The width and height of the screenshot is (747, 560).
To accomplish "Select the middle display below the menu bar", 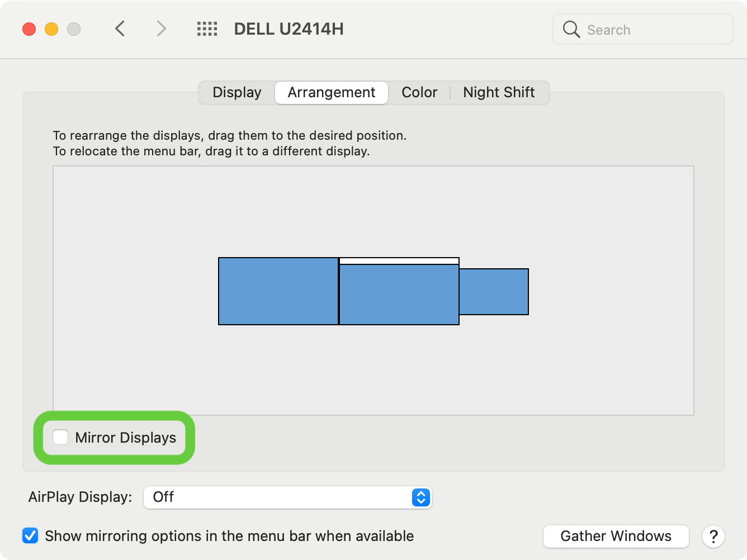I will [x=399, y=295].
